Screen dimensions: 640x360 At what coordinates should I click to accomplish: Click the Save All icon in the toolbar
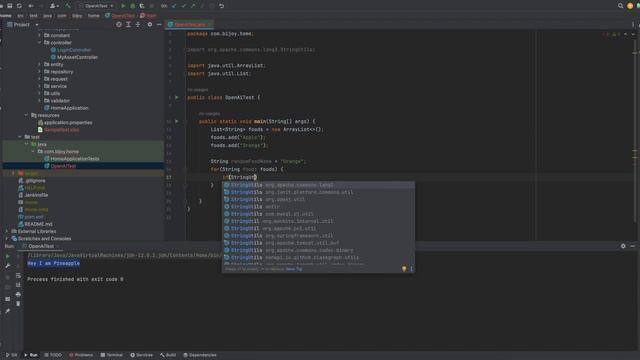click(x=10, y=6)
